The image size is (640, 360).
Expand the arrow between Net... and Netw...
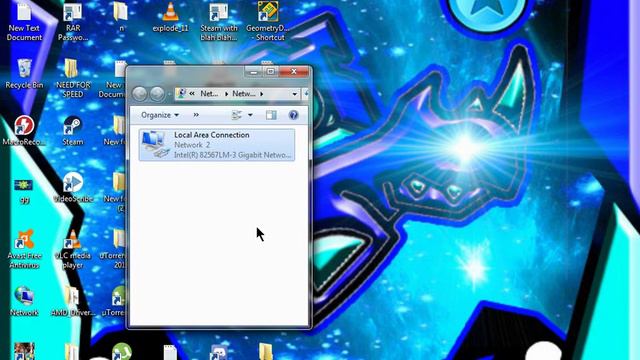[227, 94]
